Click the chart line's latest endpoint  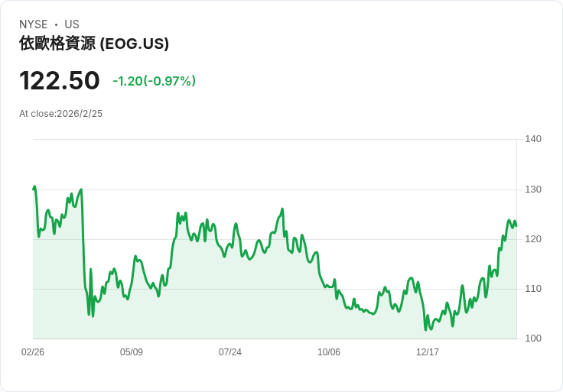[516, 226]
